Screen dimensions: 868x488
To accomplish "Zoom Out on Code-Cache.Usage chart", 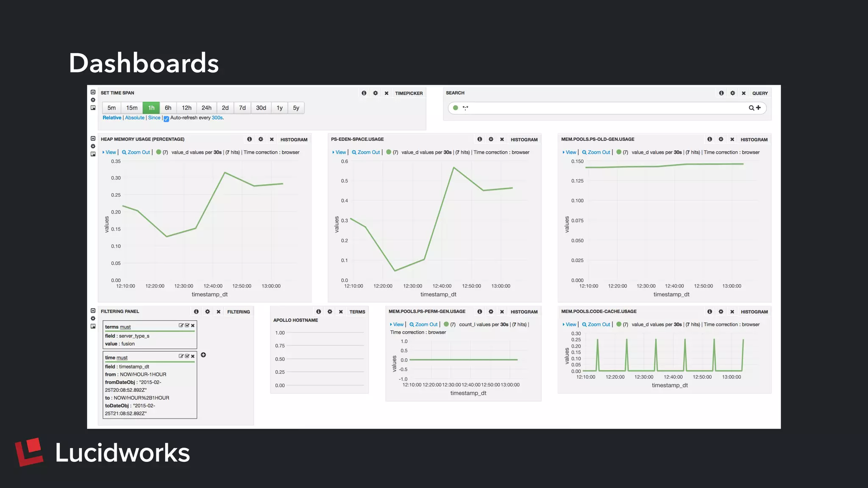I will [596, 325].
